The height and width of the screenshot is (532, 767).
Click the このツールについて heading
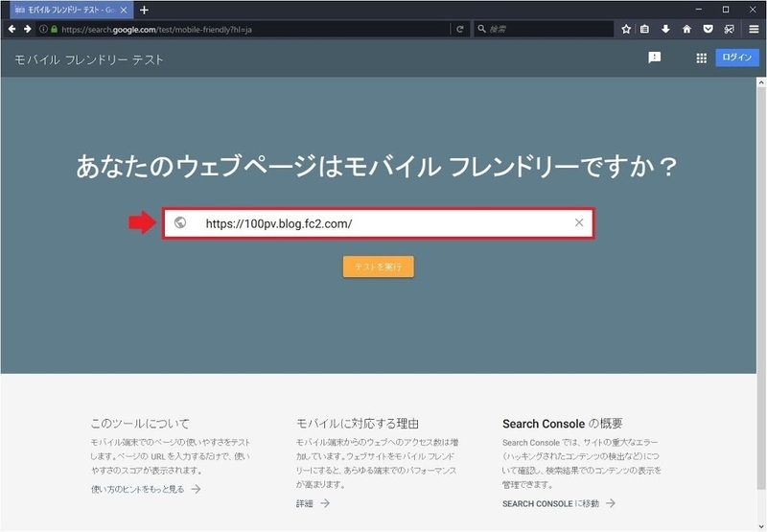140,424
